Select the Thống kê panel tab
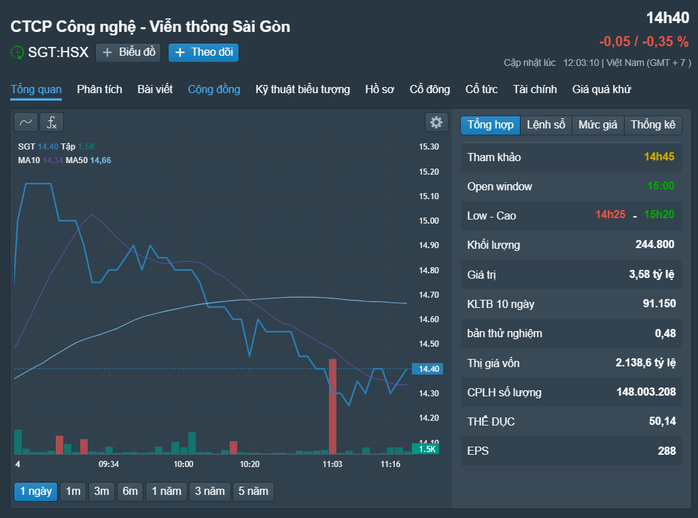This screenshot has width=698, height=518. click(653, 125)
